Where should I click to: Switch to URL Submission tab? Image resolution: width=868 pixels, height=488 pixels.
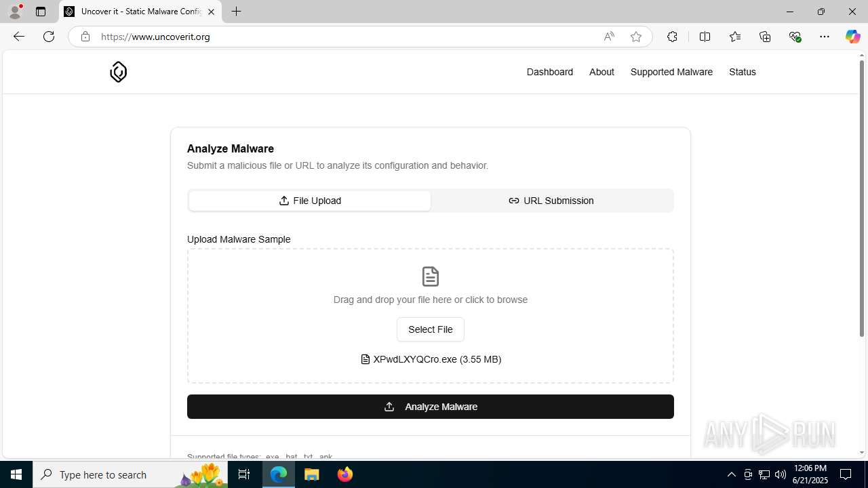(551, 201)
